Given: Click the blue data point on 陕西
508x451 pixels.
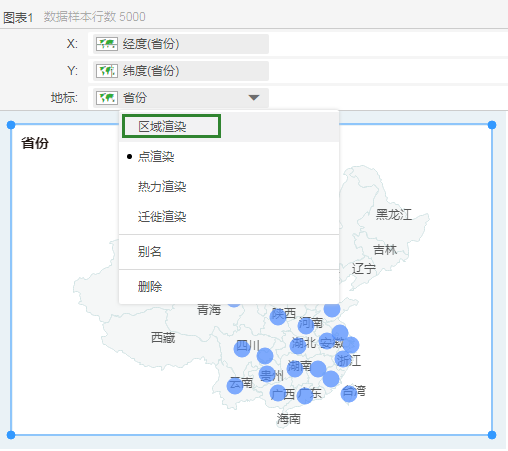Looking at the screenshot, I should [278, 317].
